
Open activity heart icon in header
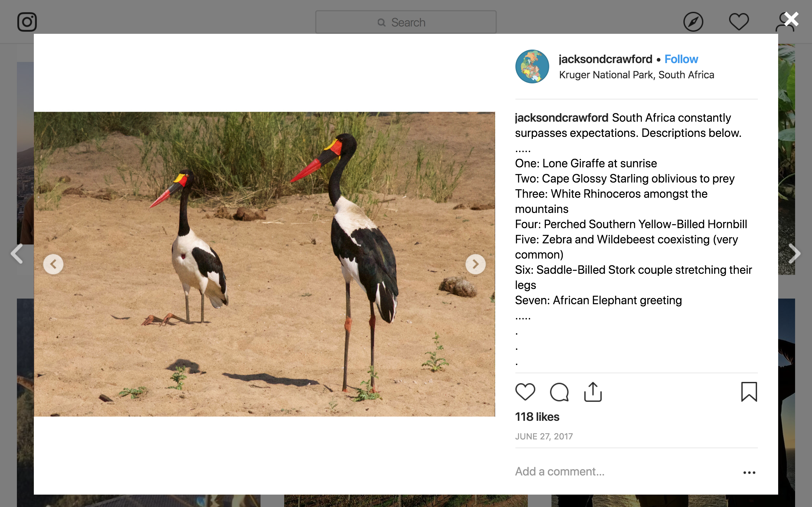[x=739, y=22]
